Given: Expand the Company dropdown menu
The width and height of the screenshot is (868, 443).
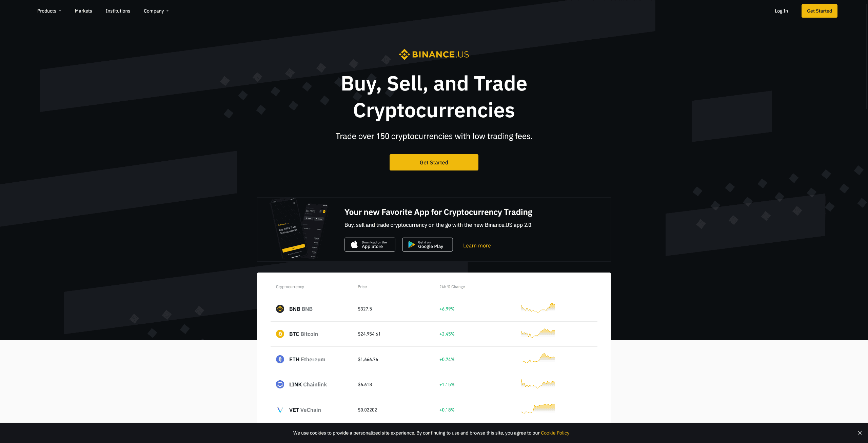Looking at the screenshot, I should (x=155, y=11).
